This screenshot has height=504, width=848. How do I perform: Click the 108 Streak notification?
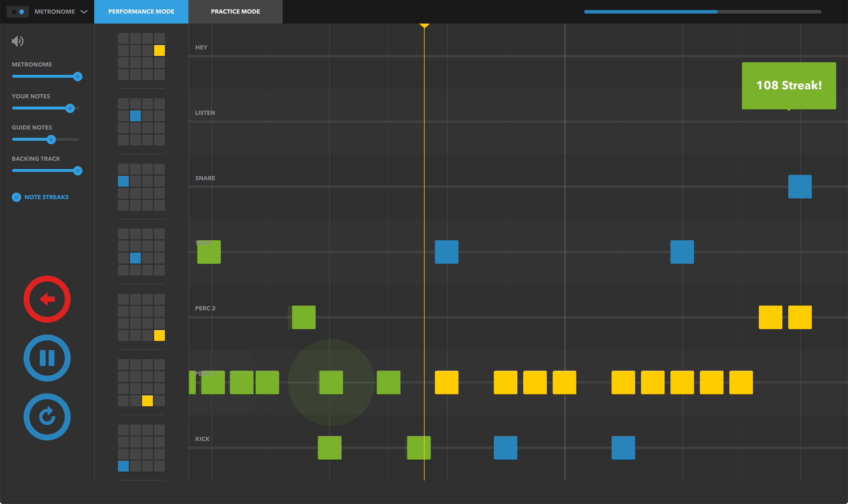[789, 85]
